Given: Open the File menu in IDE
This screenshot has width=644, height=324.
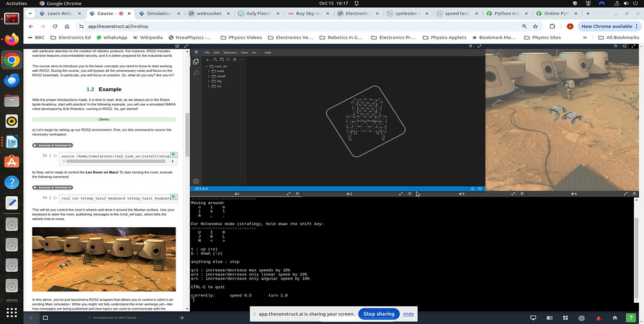Looking at the screenshot, I should (x=207, y=53).
